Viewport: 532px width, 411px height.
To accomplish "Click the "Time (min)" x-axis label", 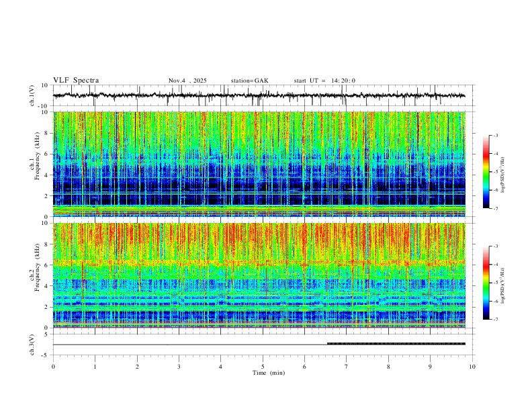I will (x=269, y=373).
